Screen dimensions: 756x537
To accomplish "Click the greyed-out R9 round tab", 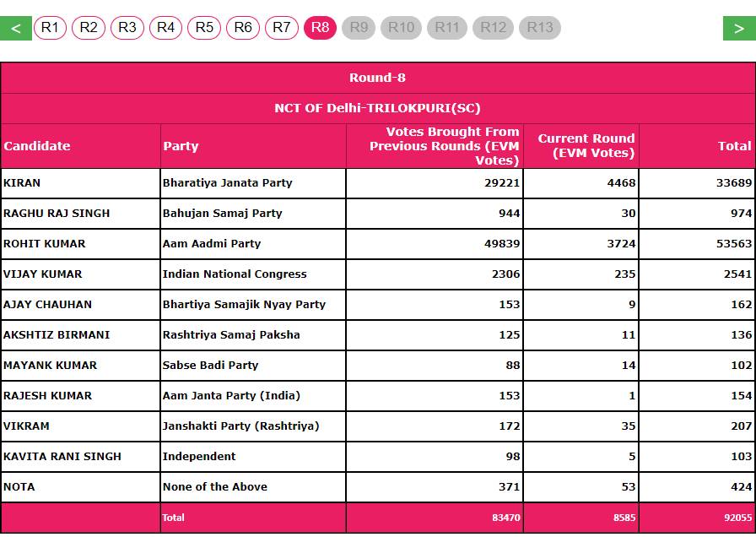I will click(359, 28).
